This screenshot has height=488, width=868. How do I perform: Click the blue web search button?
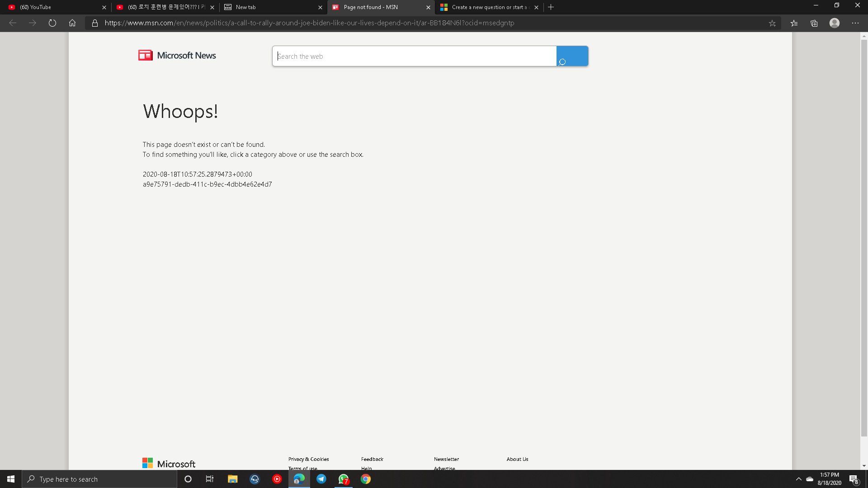click(572, 56)
